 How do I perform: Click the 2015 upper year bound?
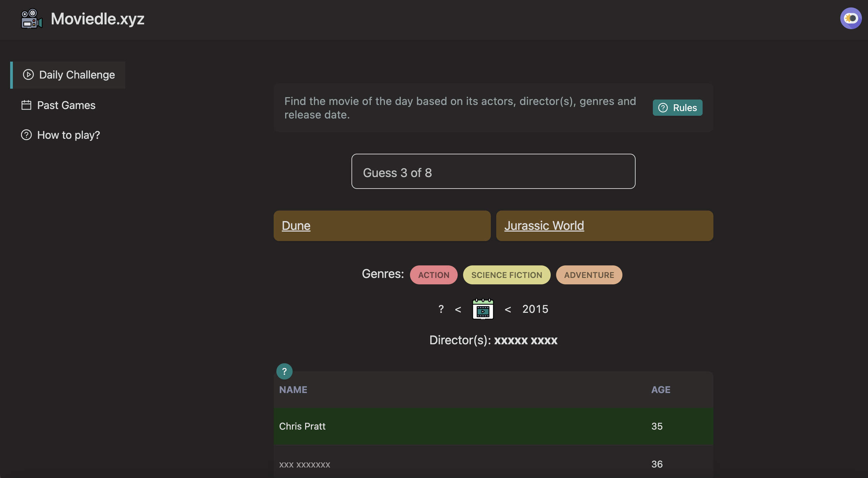click(535, 309)
